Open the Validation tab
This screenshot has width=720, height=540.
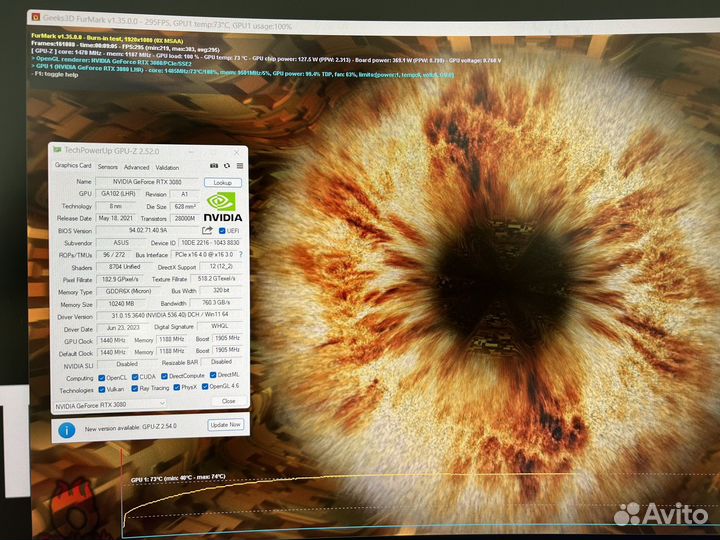point(167,168)
